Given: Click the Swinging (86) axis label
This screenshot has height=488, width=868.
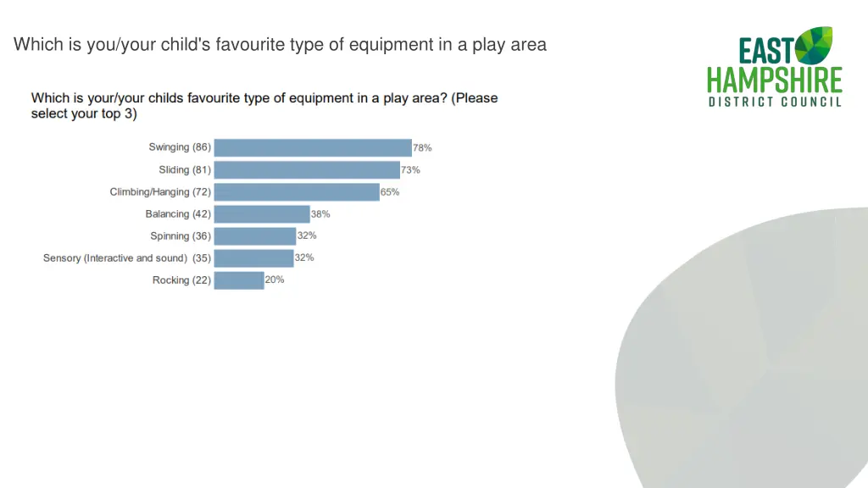Looking at the screenshot, I should 180,147.
